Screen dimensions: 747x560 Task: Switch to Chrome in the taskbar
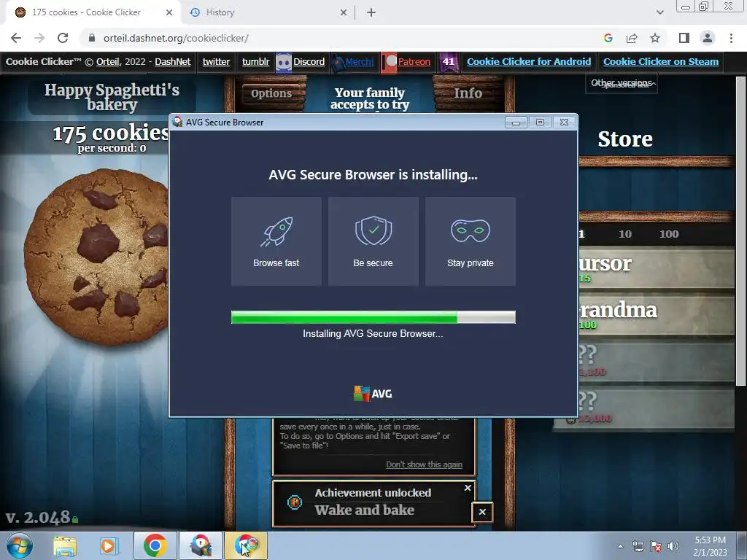coord(155,545)
